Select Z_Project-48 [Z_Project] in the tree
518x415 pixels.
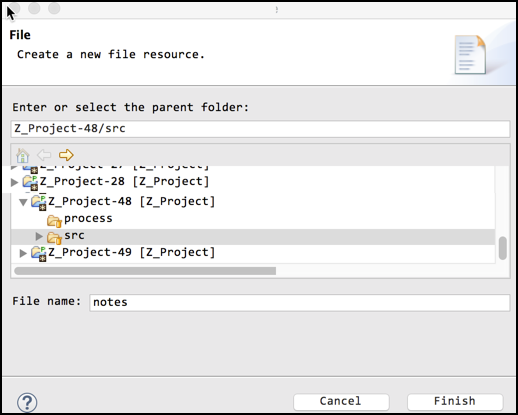click(132, 201)
